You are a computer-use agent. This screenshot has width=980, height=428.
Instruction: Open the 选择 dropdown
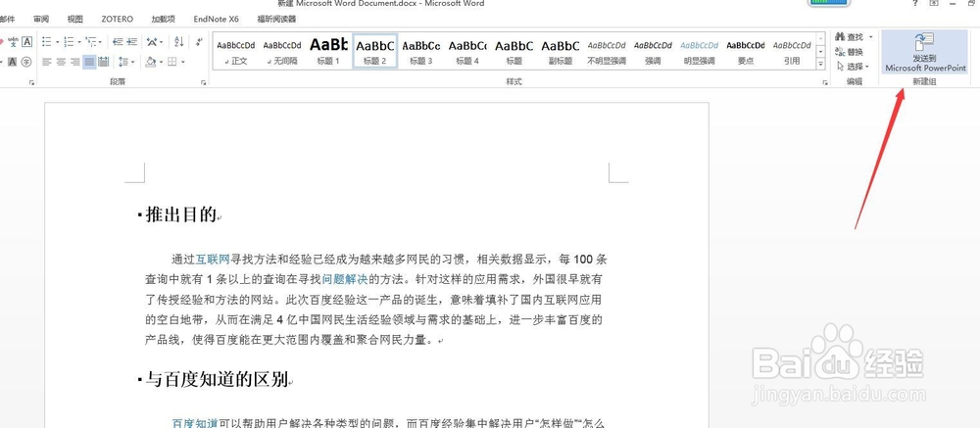[854, 67]
